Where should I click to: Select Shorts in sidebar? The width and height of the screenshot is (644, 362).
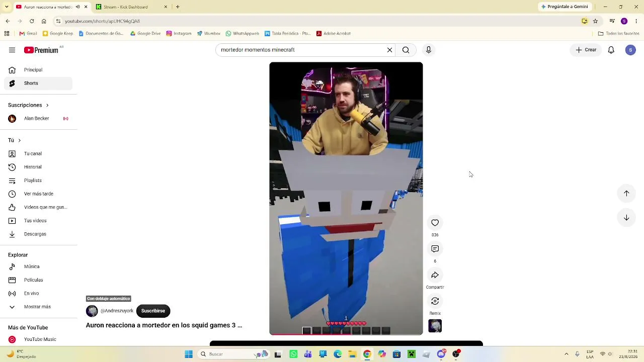(x=38, y=83)
